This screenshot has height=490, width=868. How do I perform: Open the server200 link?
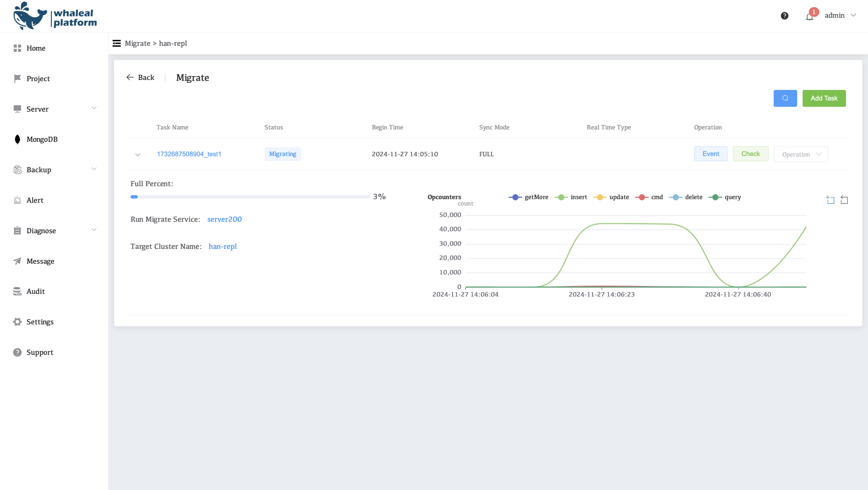pyautogui.click(x=224, y=219)
